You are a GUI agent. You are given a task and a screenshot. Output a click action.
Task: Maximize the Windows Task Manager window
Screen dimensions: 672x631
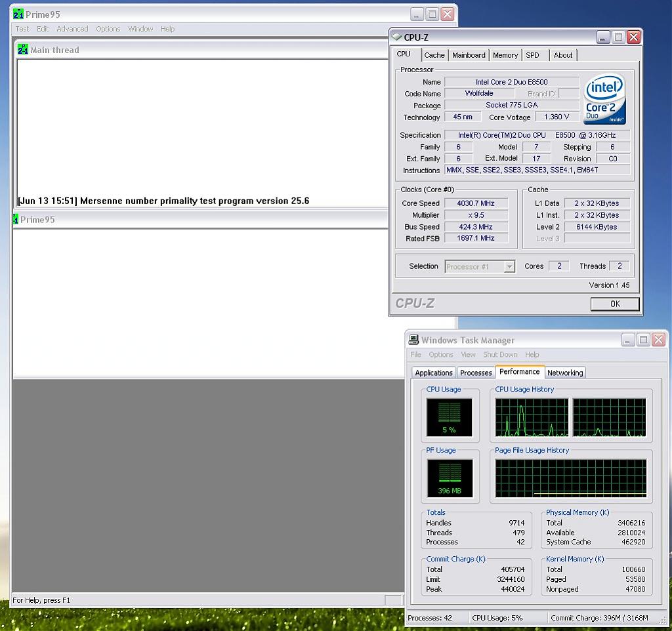pos(643,340)
